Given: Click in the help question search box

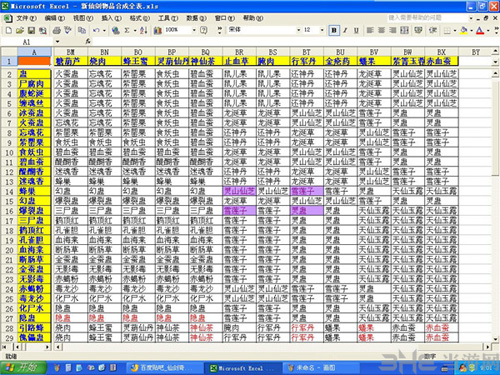Looking at the screenshot, I should (x=427, y=18).
